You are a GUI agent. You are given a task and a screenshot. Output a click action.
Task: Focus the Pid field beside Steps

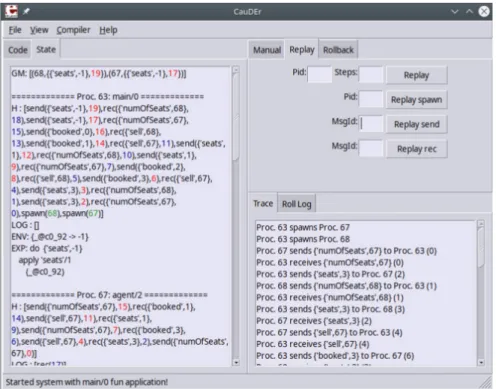click(x=320, y=74)
